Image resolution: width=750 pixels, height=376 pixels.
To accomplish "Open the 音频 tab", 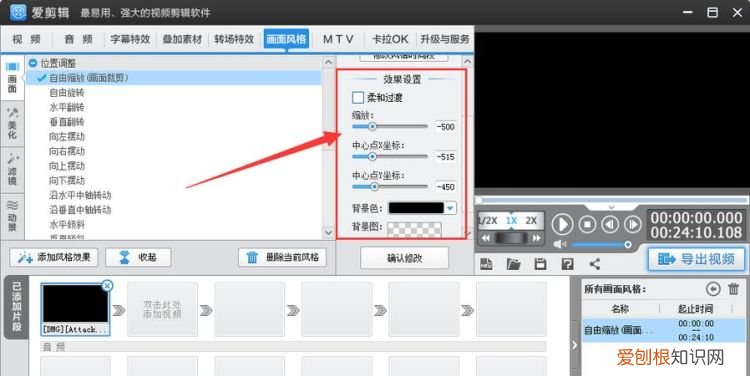I will [x=78, y=39].
